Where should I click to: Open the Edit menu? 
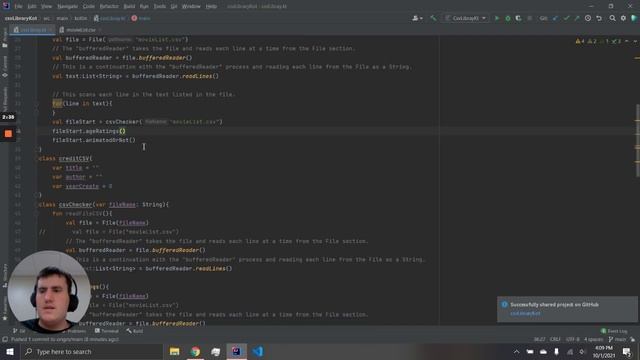32,7
